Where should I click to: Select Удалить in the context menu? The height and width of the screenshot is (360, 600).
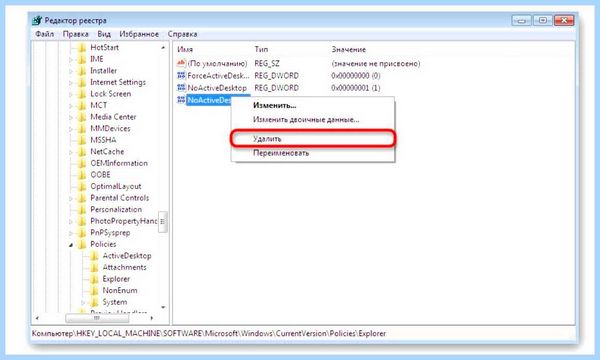coord(312,138)
